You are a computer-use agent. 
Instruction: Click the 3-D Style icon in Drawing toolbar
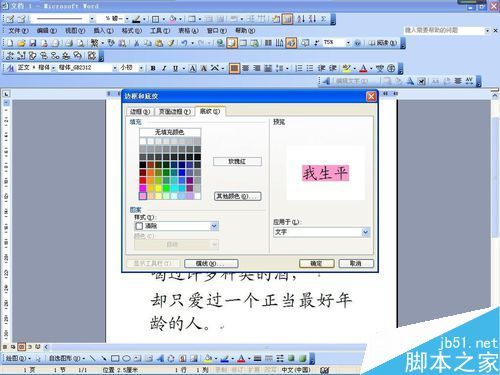click(303, 359)
